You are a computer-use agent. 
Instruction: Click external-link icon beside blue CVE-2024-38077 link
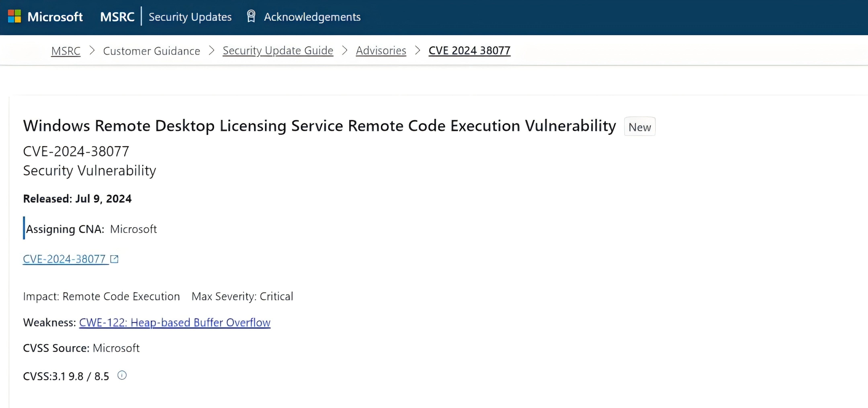coord(115,259)
